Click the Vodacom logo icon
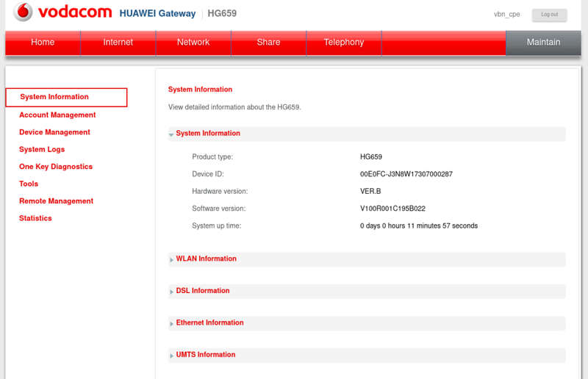Screen dimensions: 588x379 coord(23,12)
